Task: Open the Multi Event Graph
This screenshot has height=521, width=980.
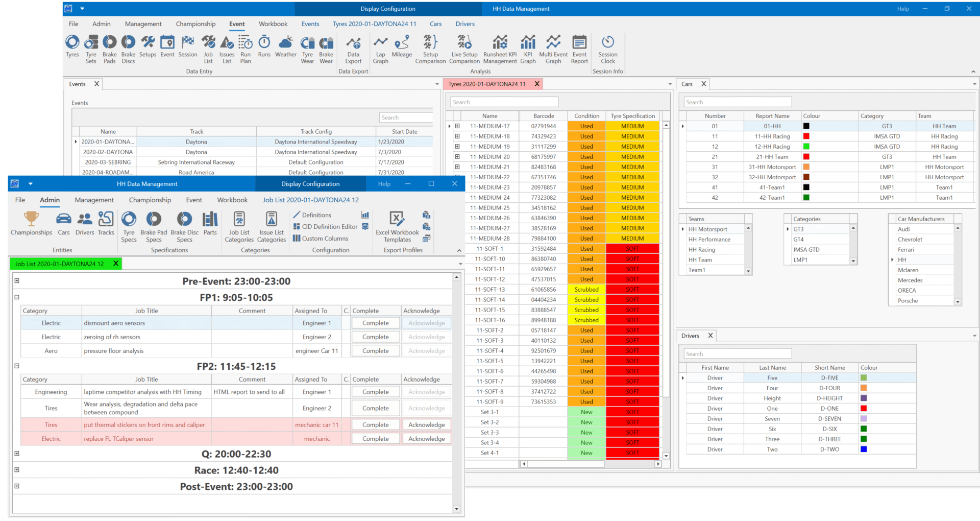Action: coord(553,49)
